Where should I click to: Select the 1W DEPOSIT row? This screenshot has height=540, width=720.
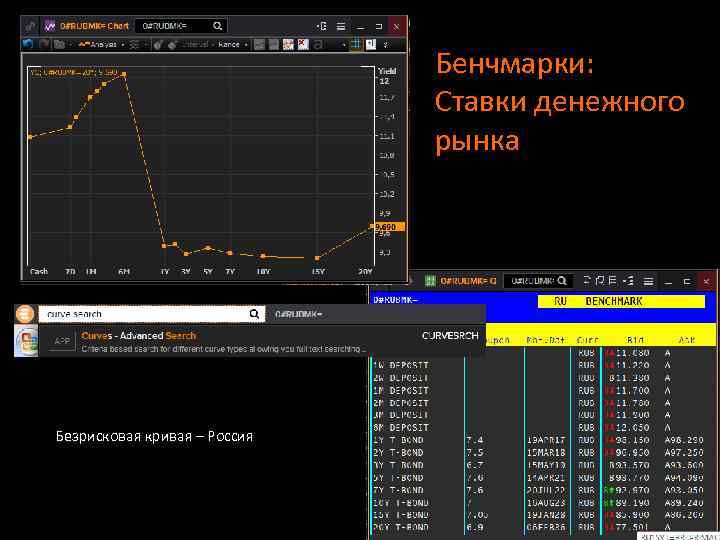click(543, 366)
